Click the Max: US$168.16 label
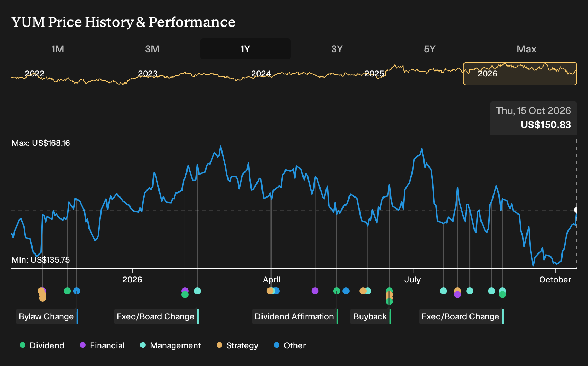This screenshot has height=366, width=588. (41, 143)
